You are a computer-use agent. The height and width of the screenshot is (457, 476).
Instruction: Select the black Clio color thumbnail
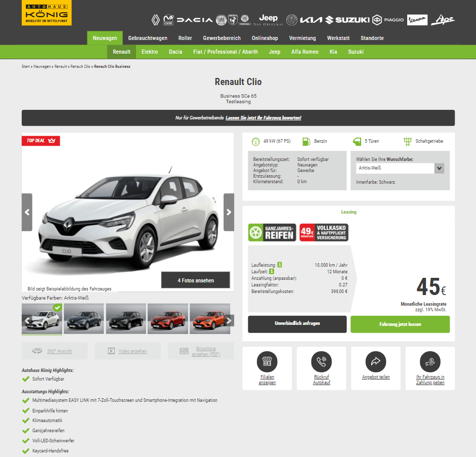pos(126,319)
